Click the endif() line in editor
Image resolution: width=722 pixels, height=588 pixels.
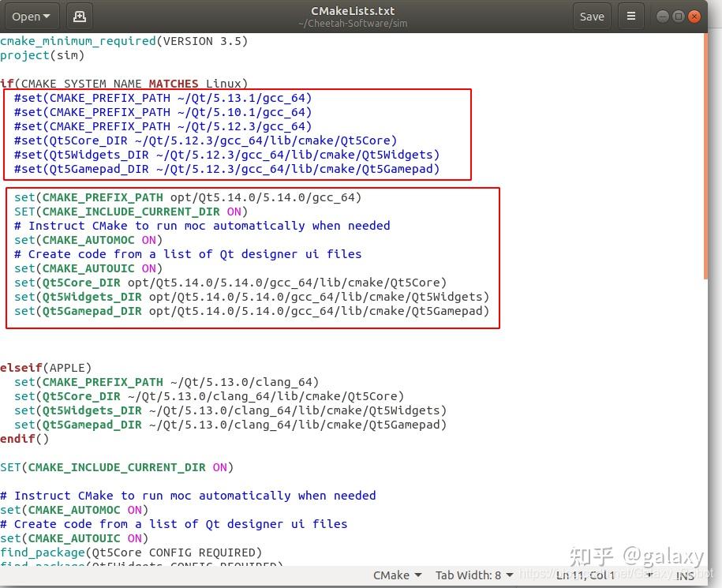click(x=24, y=439)
